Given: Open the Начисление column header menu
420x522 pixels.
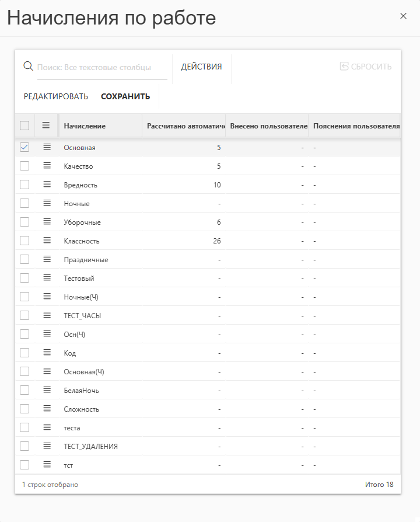Looking at the screenshot, I should 85,126.
